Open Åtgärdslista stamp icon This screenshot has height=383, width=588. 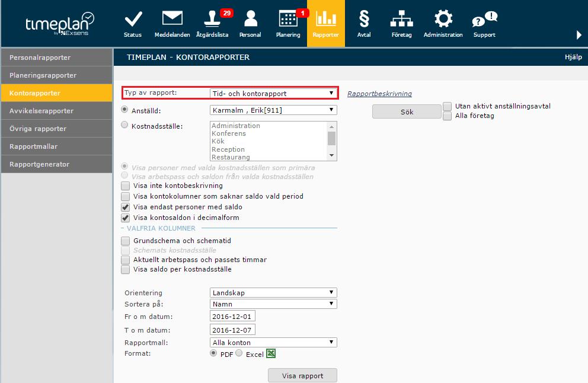212,19
